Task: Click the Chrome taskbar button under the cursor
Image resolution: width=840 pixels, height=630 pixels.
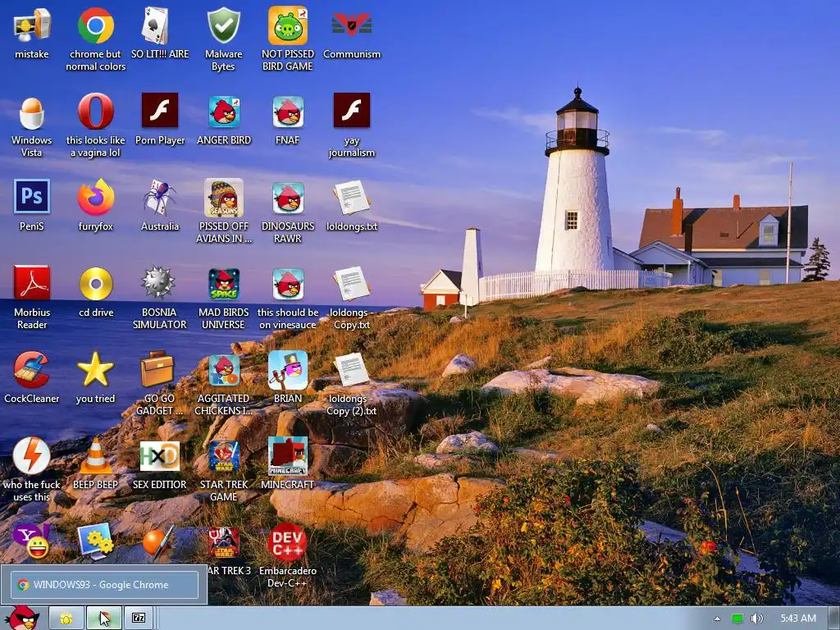Action: [x=103, y=619]
